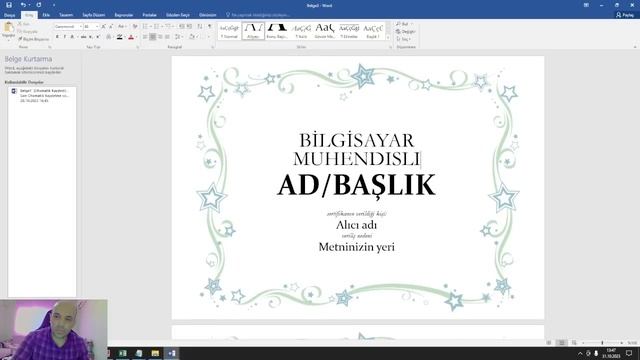Open the recovered Belge1 autosaved file entry

[x=42, y=95]
